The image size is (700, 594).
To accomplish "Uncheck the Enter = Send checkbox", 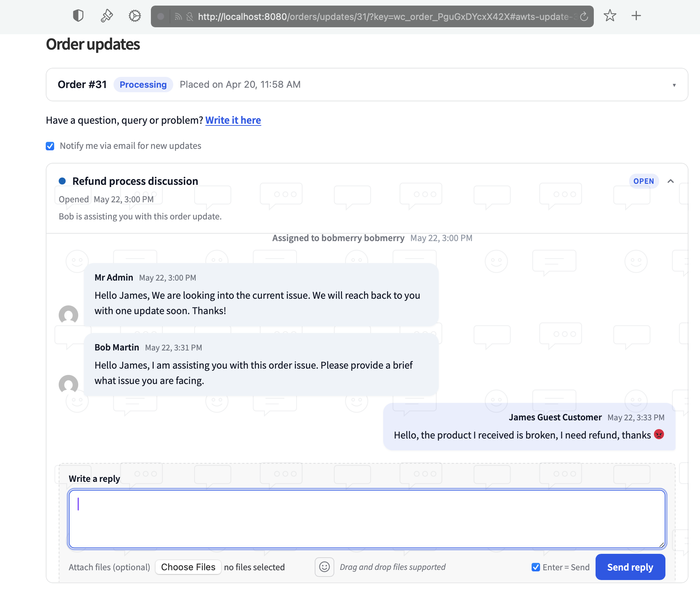I will (535, 567).
